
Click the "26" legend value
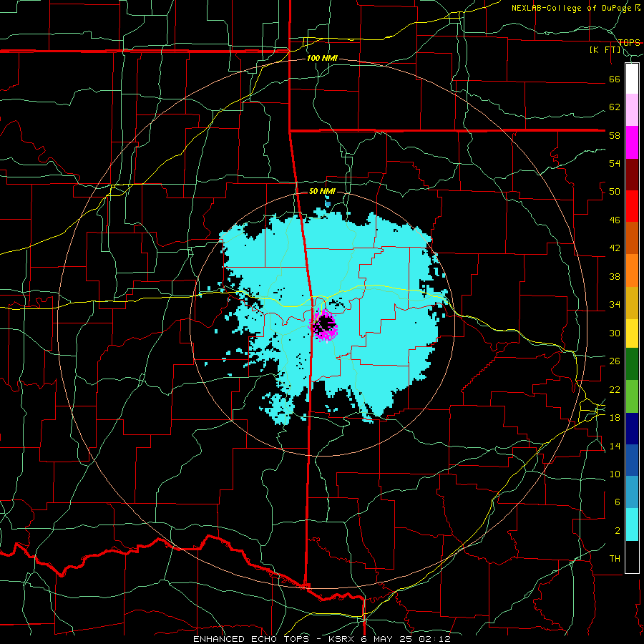pyautogui.click(x=615, y=361)
